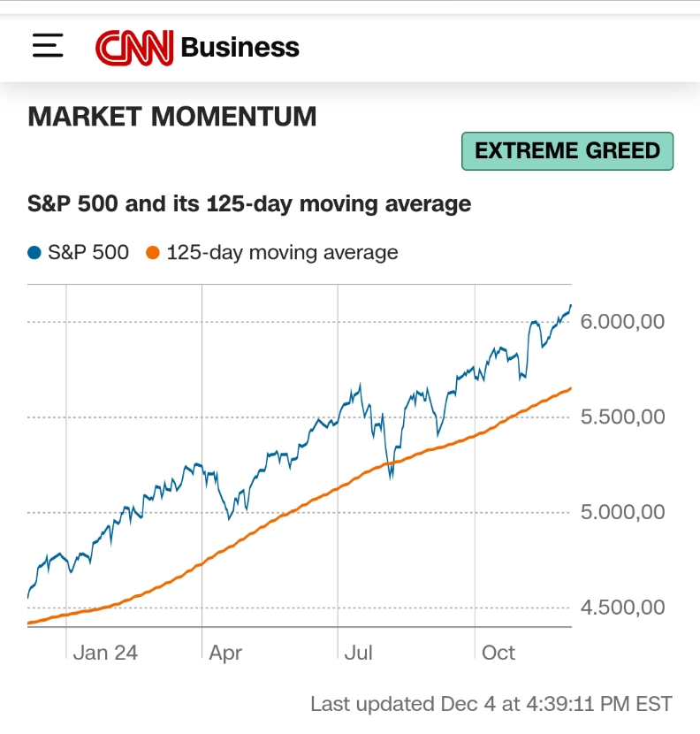Viewport: 700px width, 734px height.
Task: Click the Last updated timestamp text
Action: point(491,704)
